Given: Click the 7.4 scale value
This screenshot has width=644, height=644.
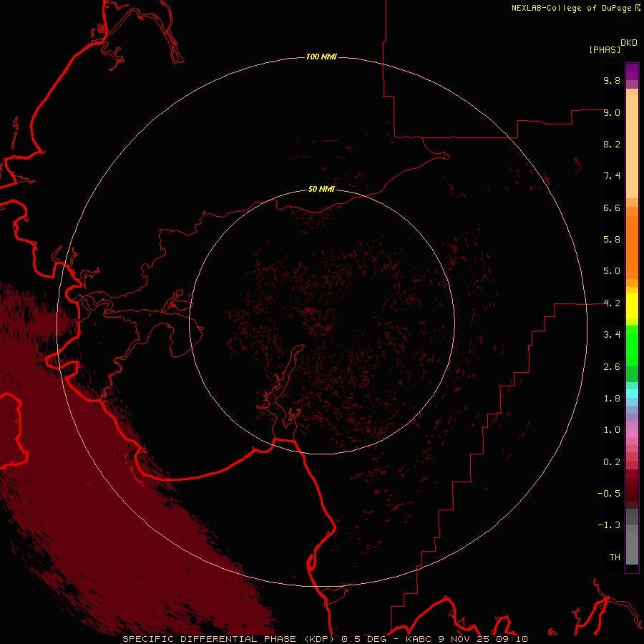Looking at the screenshot, I should (x=612, y=176).
